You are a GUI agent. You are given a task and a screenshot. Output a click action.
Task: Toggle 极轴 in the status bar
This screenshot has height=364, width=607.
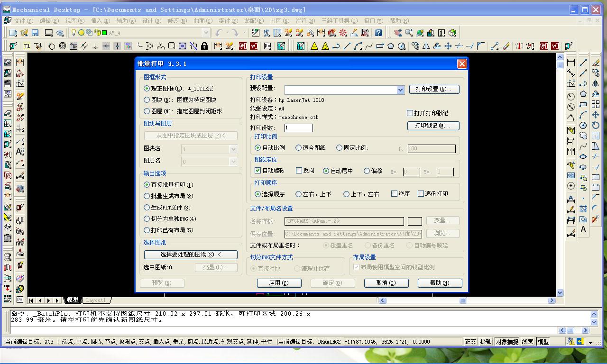point(486,342)
